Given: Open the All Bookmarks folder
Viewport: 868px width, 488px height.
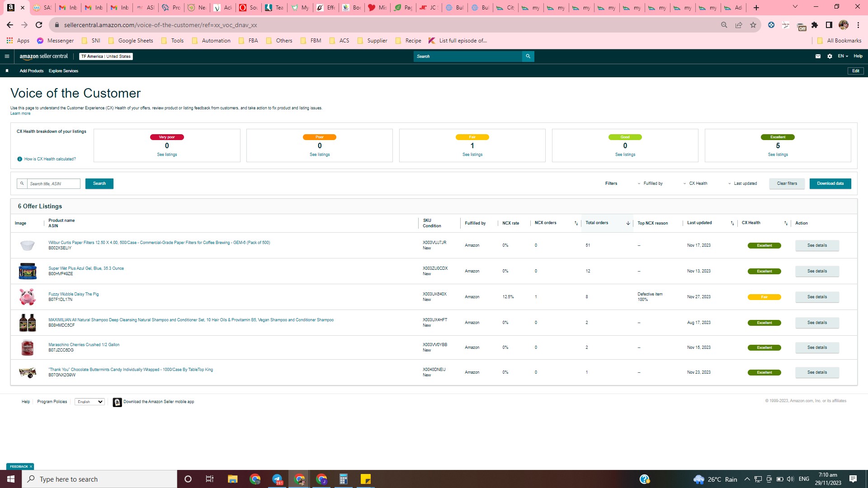Looking at the screenshot, I should (840, 41).
